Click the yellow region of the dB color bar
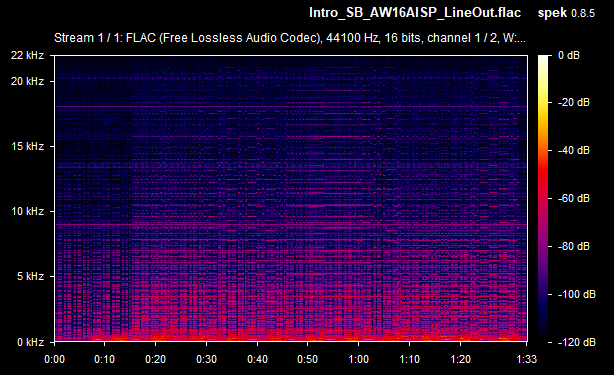Image resolution: width=614 pixels, height=375 pixels. point(543,102)
